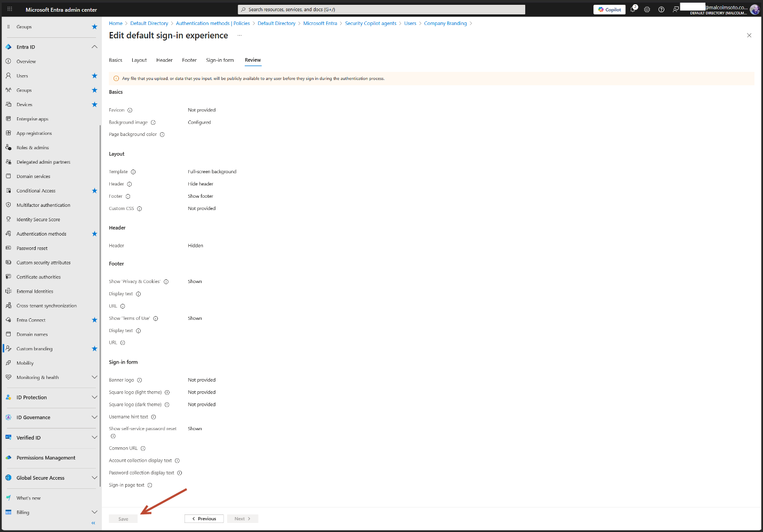Remove Conditional Access from favorites
Screen dimensions: 763x532
pyautogui.click(x=94, y=190)
